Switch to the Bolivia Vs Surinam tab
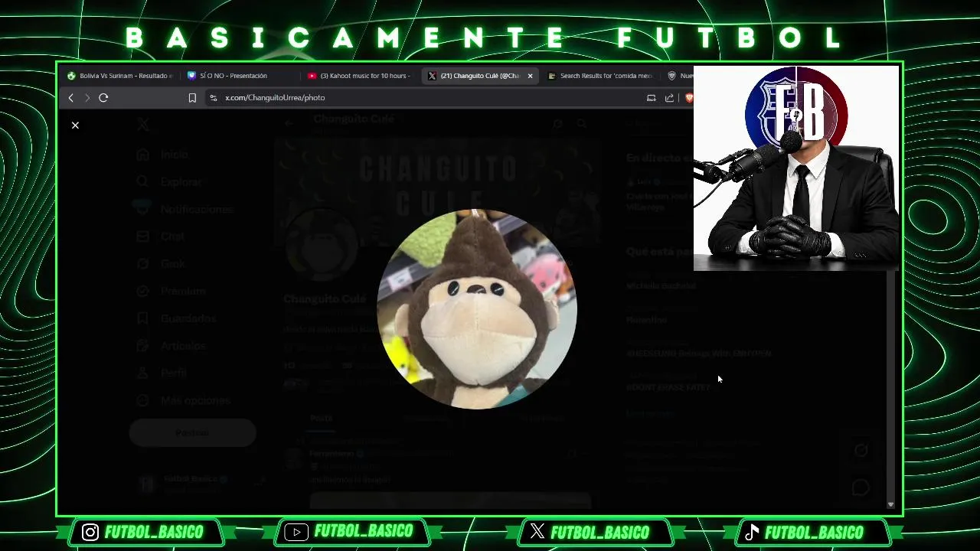980x551 pixels. [121, 76]
